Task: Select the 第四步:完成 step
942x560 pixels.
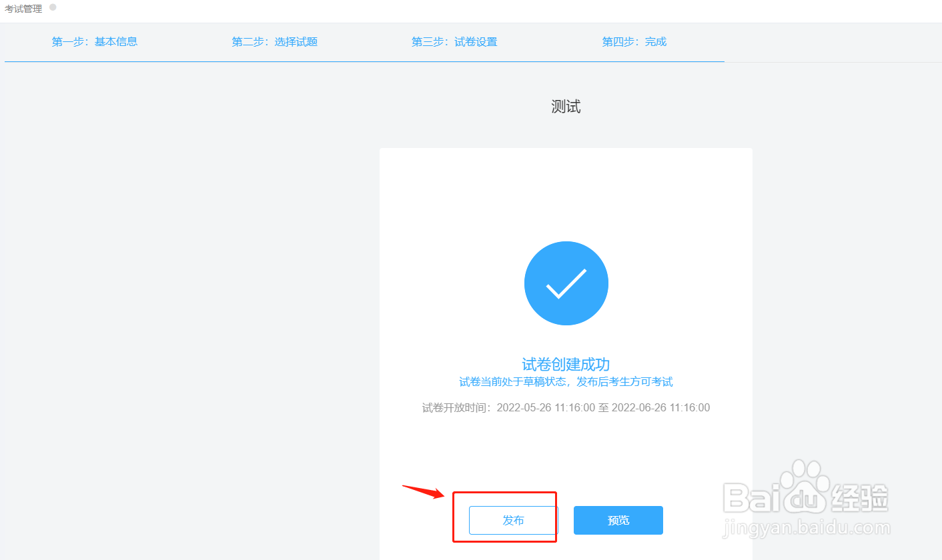Action: point(634,41)
